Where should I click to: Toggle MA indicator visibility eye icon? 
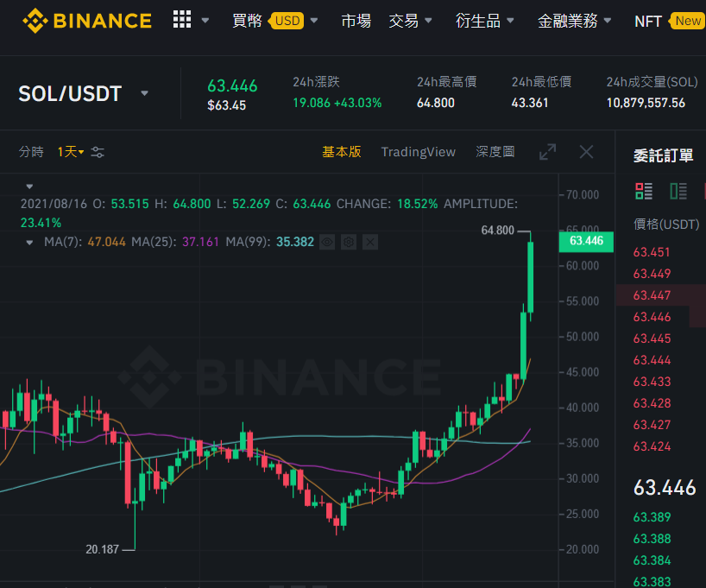327,243
